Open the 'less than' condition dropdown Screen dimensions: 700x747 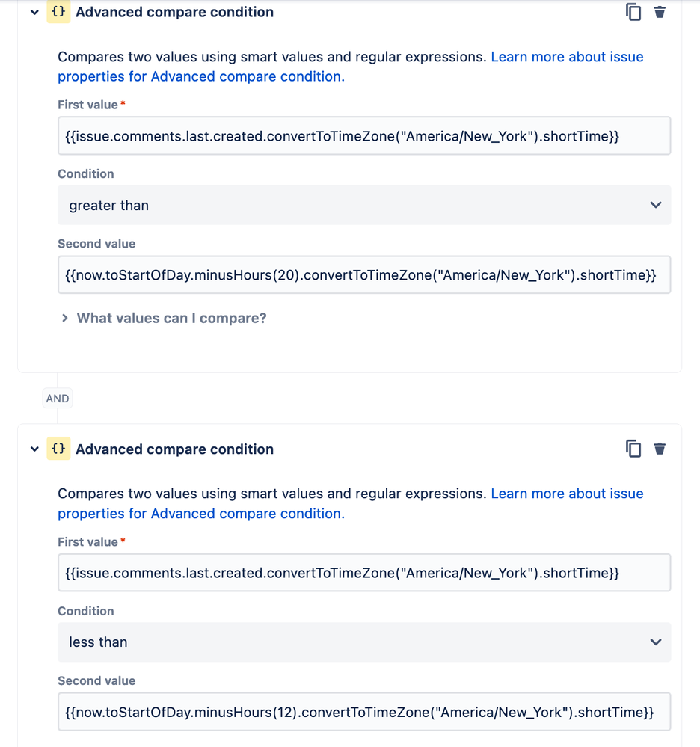click(x=364, y=642)
